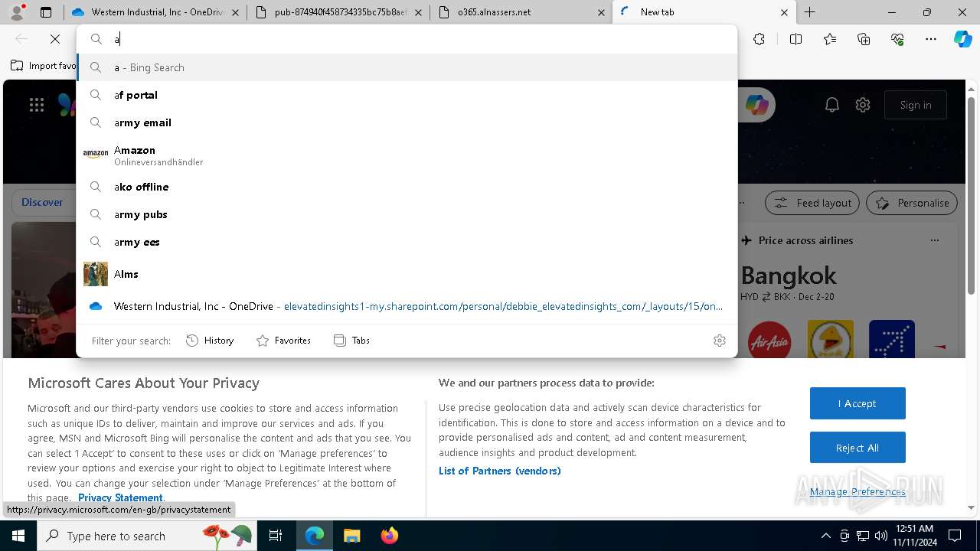Select the 'af portal' suggestion
The width and height of the screenshot is (980, 551).
tap(407, 95)
